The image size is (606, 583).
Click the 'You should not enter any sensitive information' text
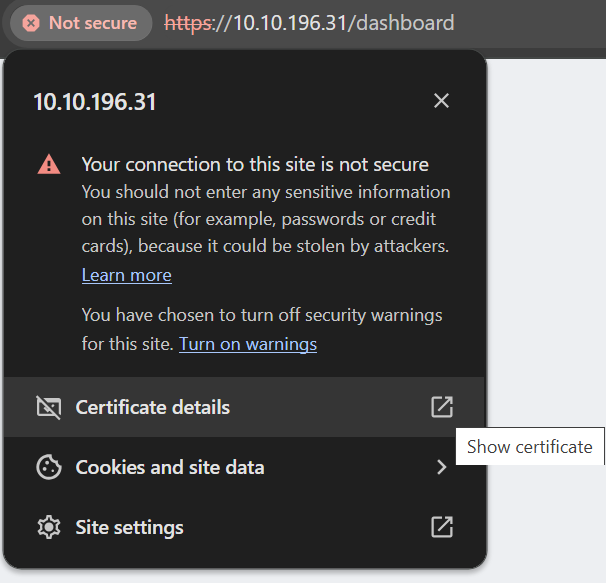(x=266, y=219)
